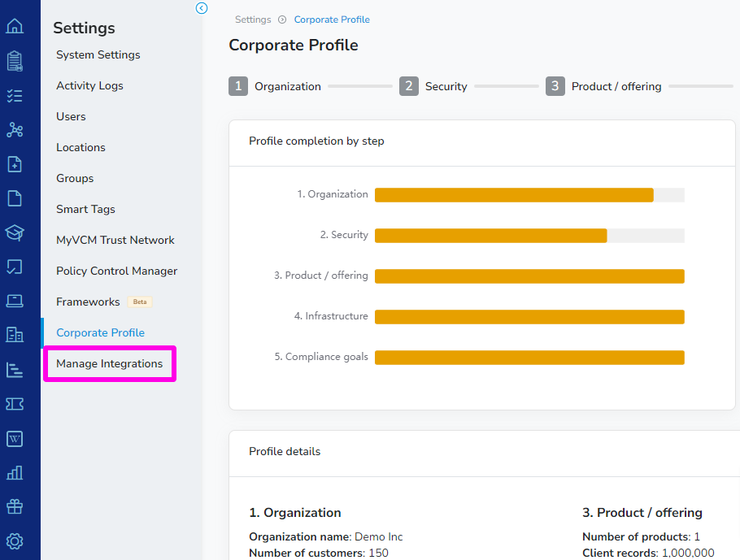The width and height of the screenshot is (740, 560).
Task: Open Manage Integrations
Action: [110, 363]
